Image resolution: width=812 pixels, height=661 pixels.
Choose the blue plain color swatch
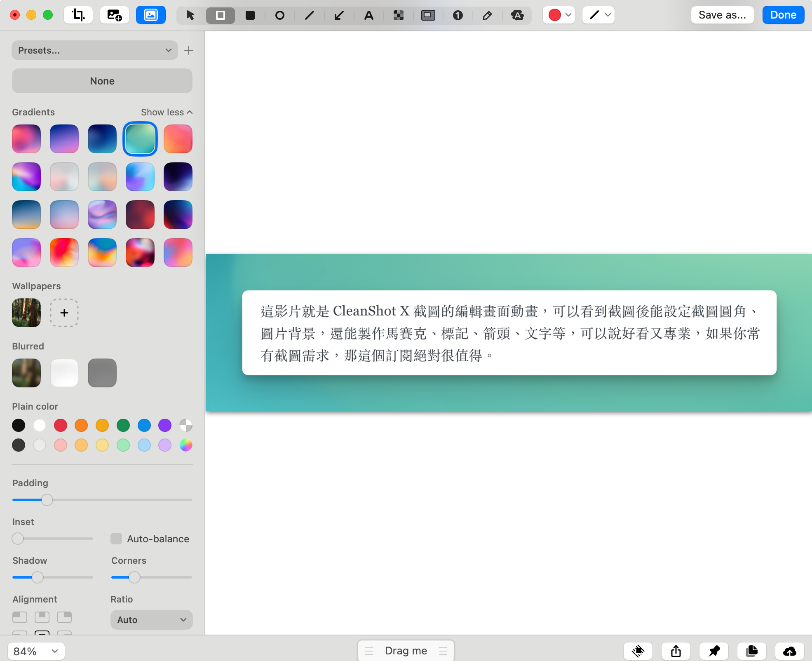[x=144, y=425]
